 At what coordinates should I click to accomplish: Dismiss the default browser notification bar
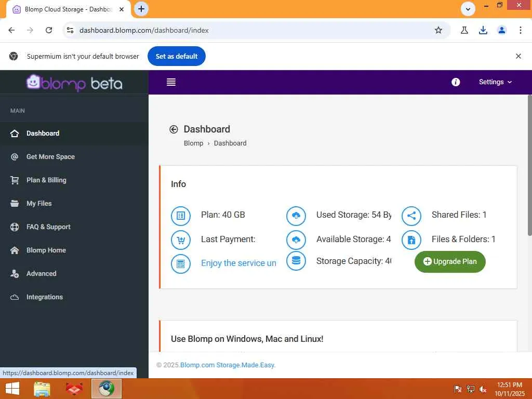(518, 56)
